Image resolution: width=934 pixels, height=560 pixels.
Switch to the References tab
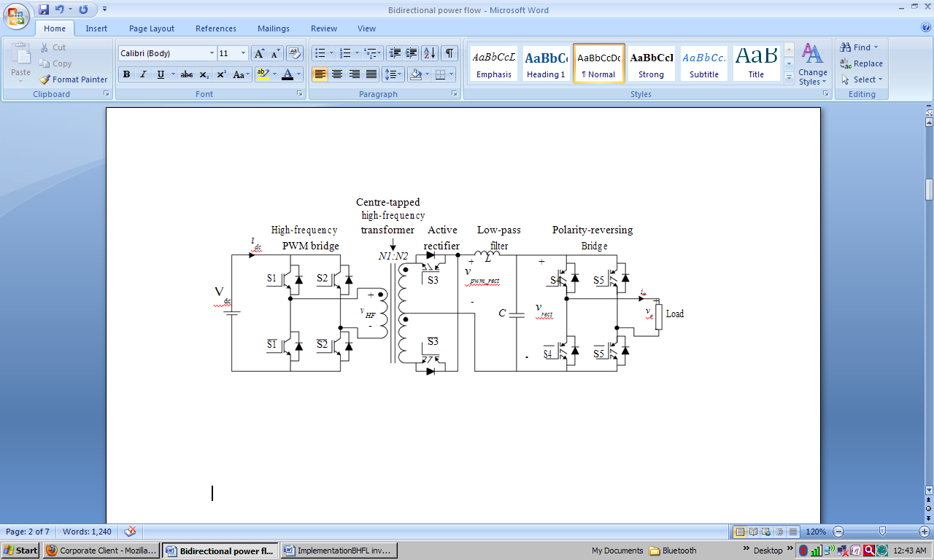point(215,28)
